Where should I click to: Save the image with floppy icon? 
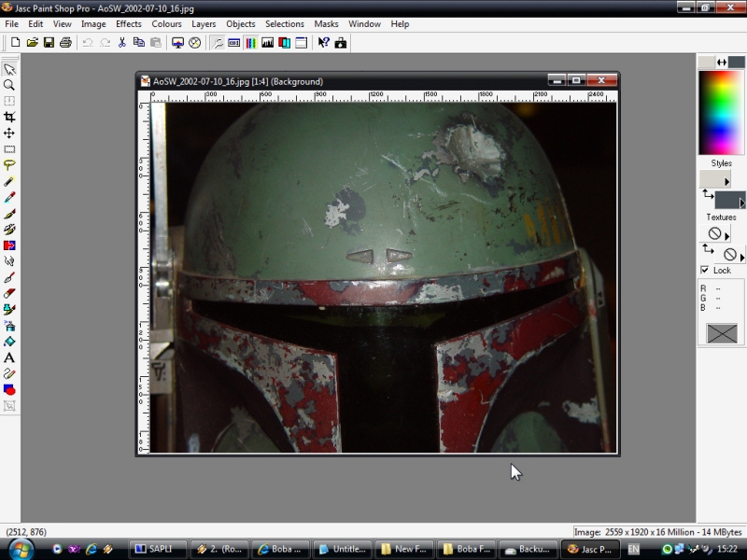coord(49,43)
